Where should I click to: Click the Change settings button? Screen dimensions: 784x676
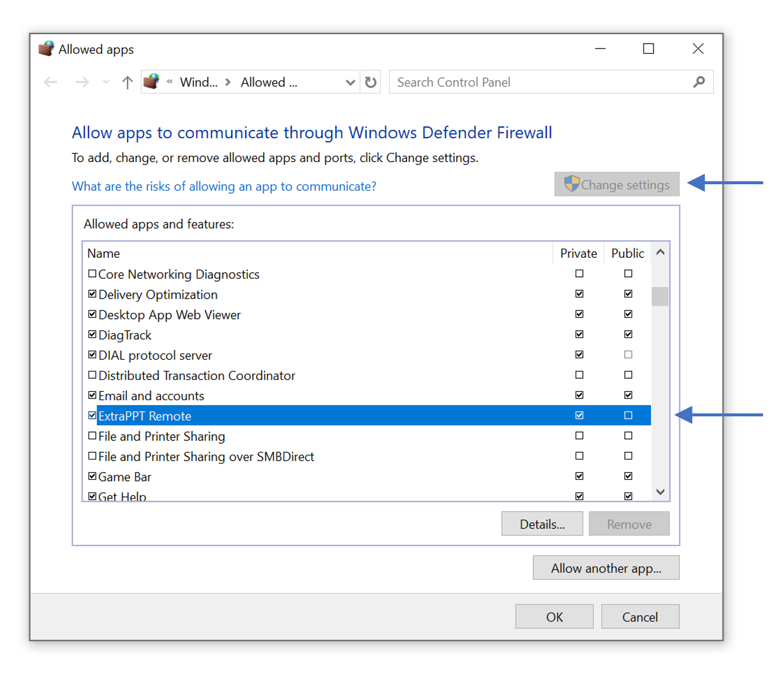tap(617, 184)
